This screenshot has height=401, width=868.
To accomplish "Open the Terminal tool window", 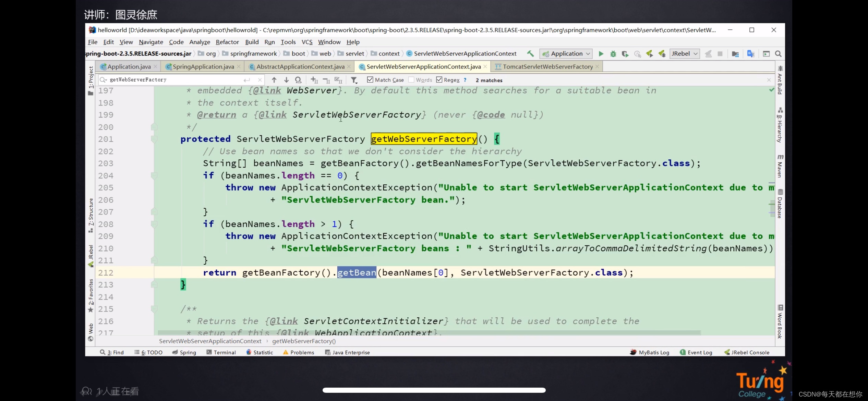I will click(221, 352).
